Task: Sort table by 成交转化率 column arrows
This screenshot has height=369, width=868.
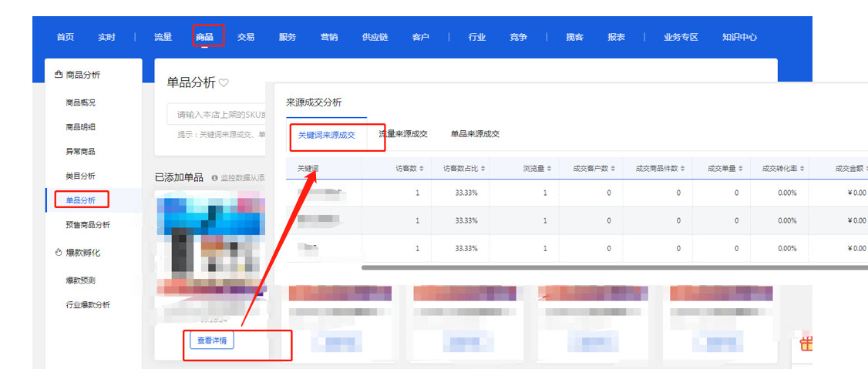Action: point(802,169)
